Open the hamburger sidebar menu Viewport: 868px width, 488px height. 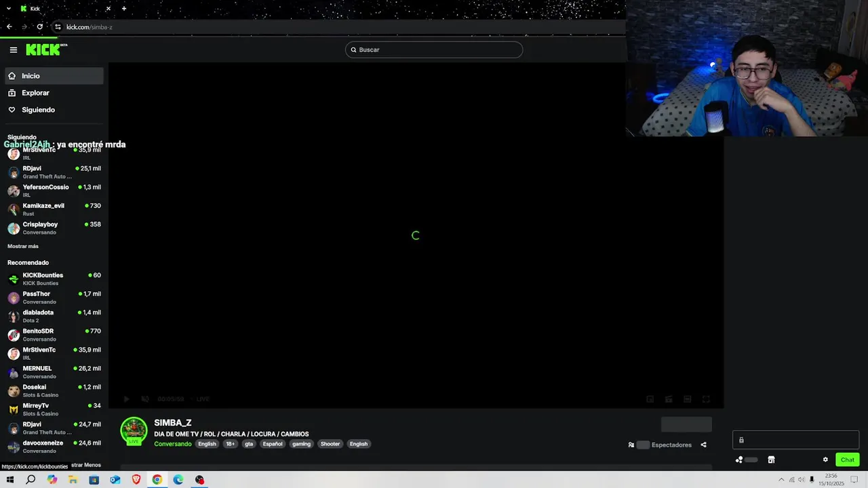(x=13, y=49)
